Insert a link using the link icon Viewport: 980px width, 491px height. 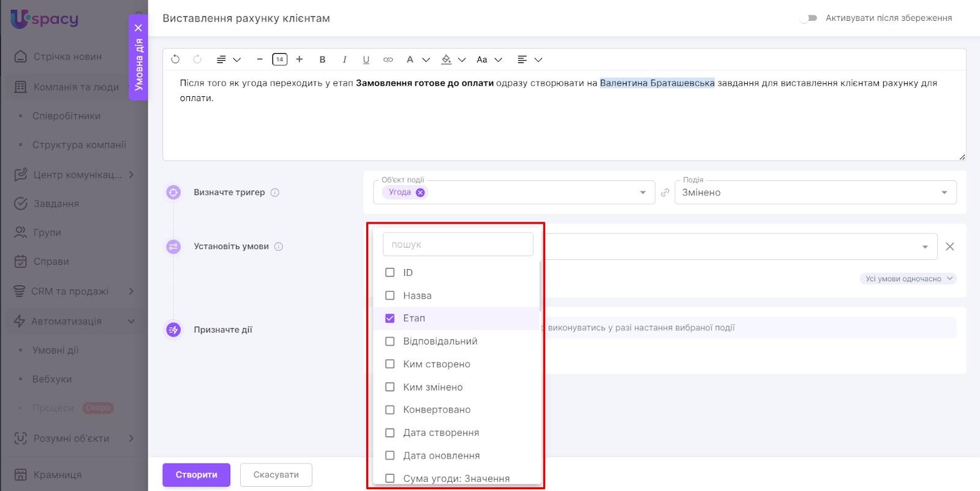click(x=388, y=59)
